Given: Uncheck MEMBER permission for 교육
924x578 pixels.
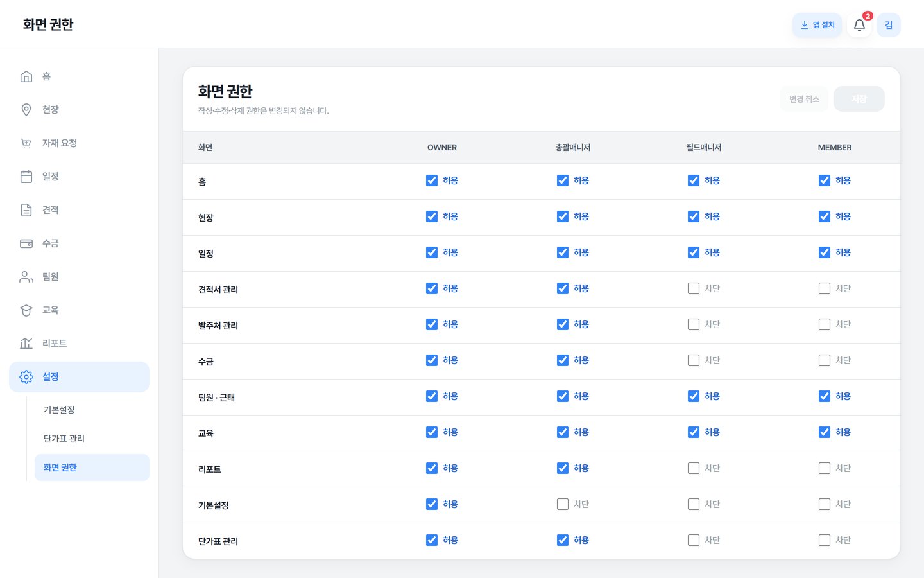Looking at the screenshot, I should tap(825, 432).
